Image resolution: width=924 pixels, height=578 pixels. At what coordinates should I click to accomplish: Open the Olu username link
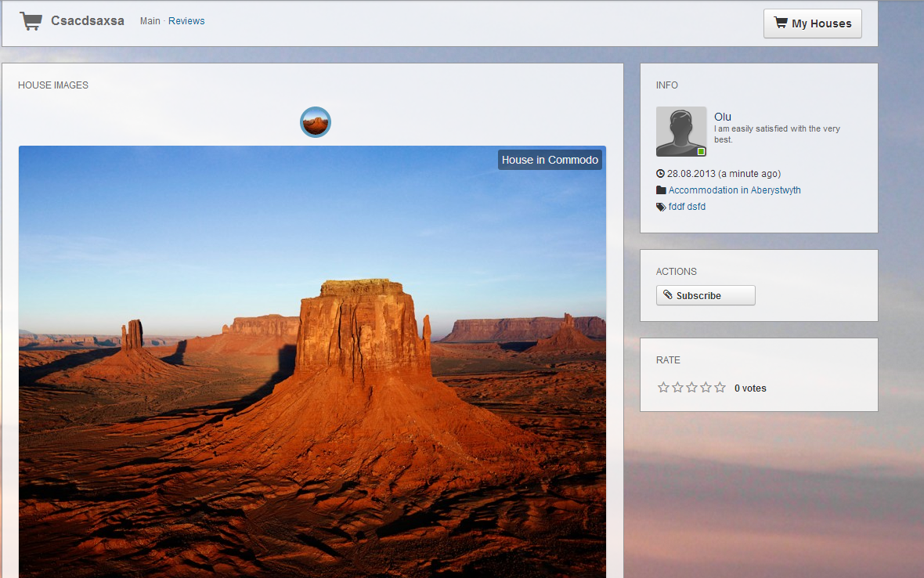723,117
